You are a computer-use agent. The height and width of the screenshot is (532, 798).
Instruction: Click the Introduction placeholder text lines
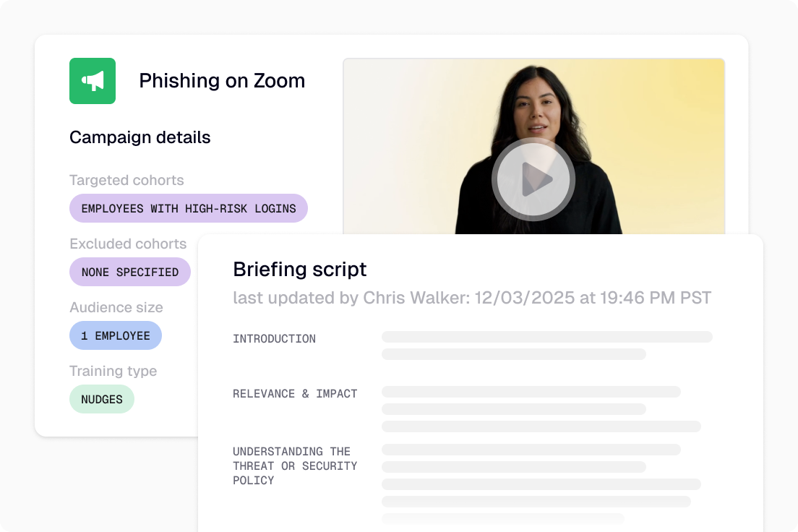[547, 346]
